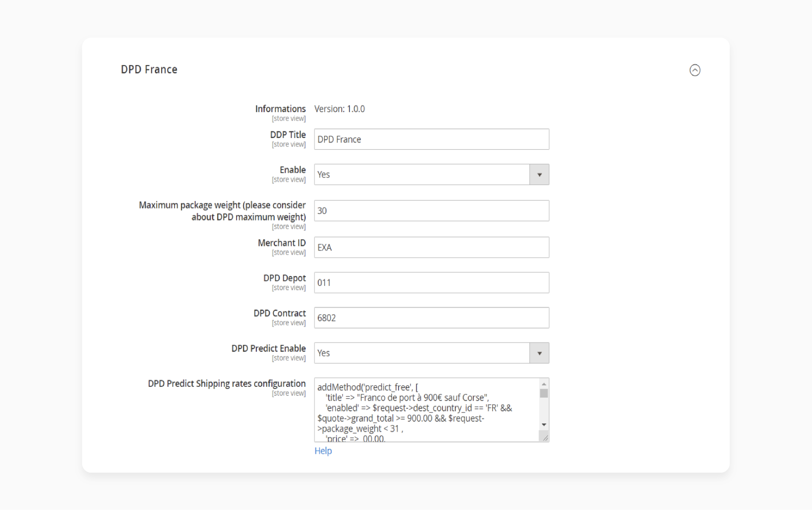
Task: Click the Maximum package weight field
Action: [x=432, y=211]
